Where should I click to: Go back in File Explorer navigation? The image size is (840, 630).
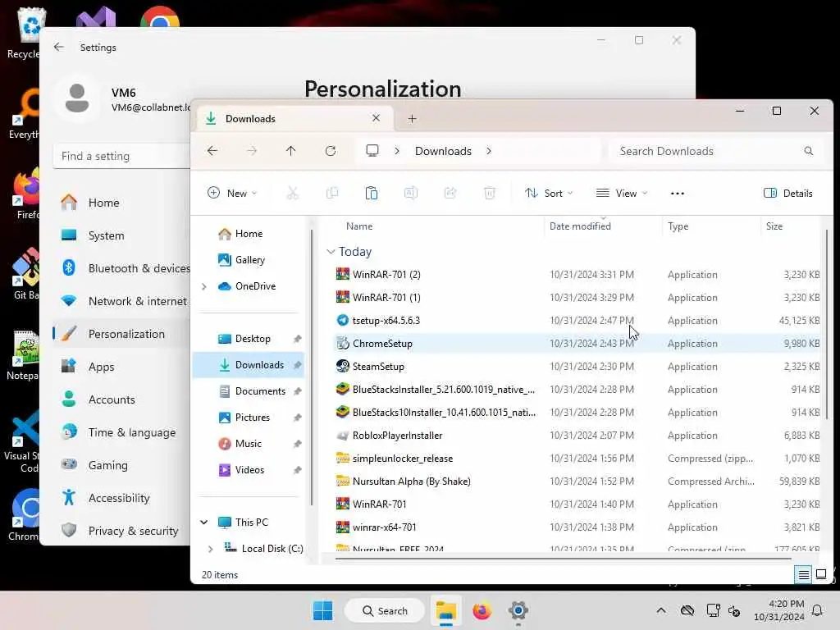click(212, 151)
